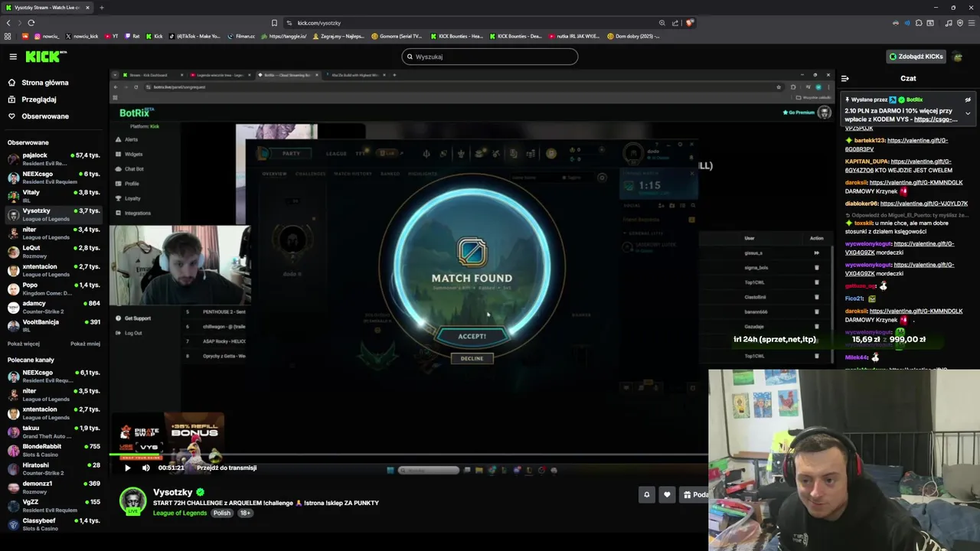Open Classybeef recommended channel
This screenshot has width=980, height=551.
(x=54, y=524)
